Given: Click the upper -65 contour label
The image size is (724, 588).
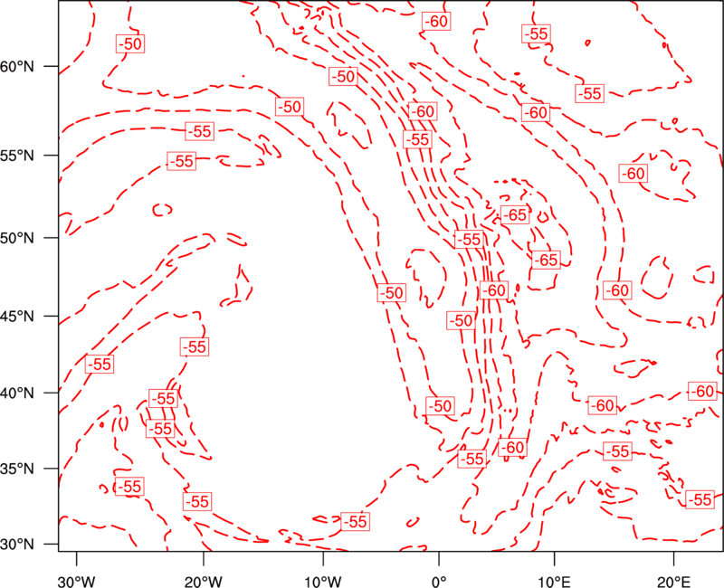Looking at the screenshot, I should coord(515,215).
